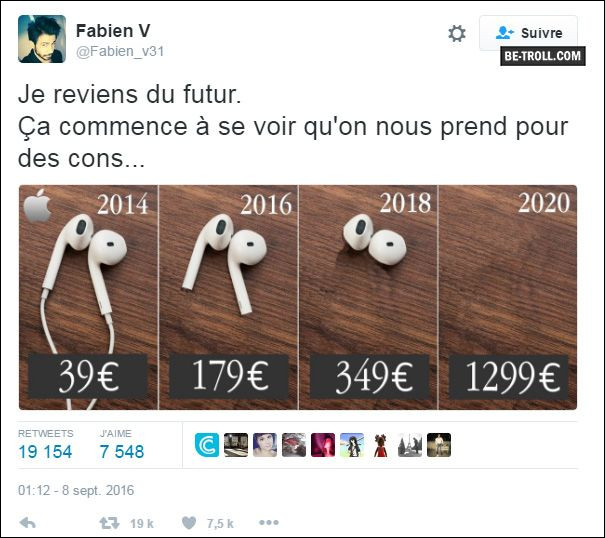
Task: Click the BE-TROLL.COM watermark label
Action: coord(542,56)
